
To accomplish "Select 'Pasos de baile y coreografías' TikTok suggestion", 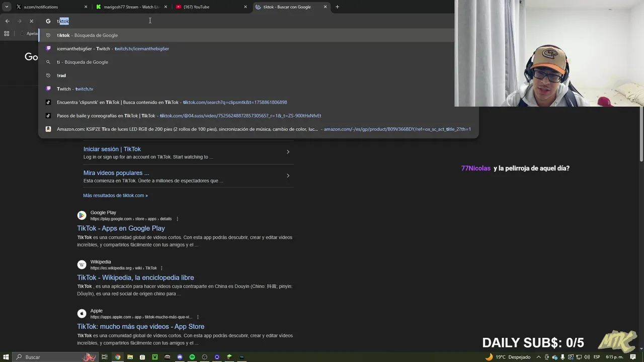I will (258, 116).
